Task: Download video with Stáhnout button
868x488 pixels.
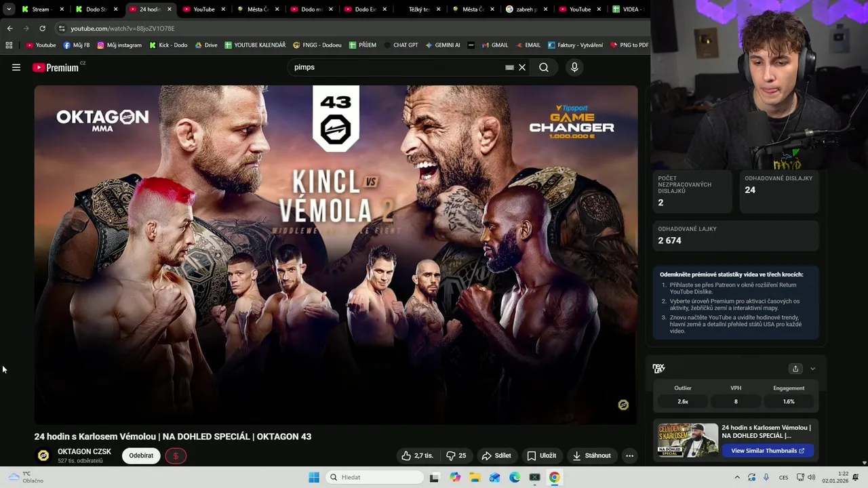Action: (x=592, y=455)
